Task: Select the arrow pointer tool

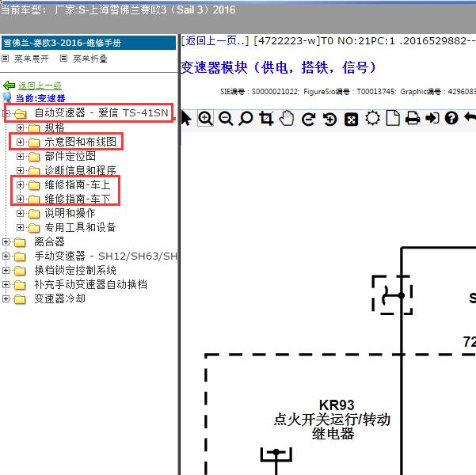Action: click(x=186, y=119)
